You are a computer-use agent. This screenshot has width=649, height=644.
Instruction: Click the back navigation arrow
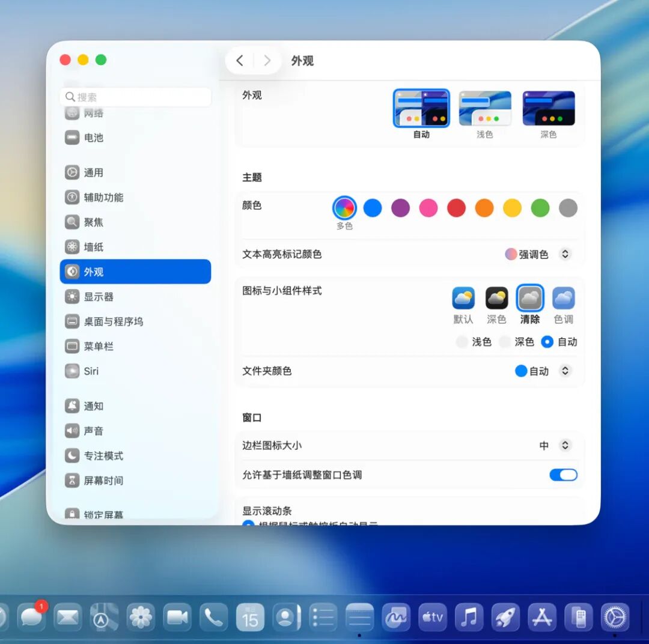point(240,61)
